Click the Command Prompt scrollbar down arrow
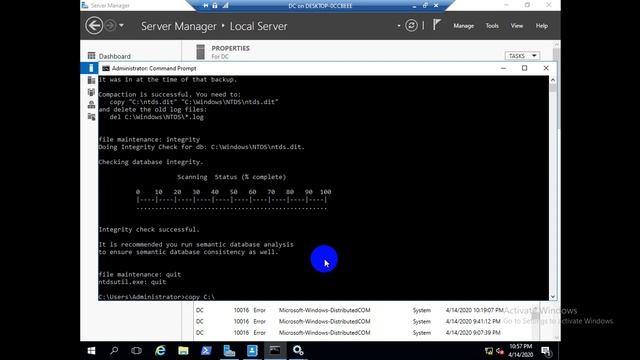This screenshot has height=360, width=640. pyautogui.click(x=553, y=297)
